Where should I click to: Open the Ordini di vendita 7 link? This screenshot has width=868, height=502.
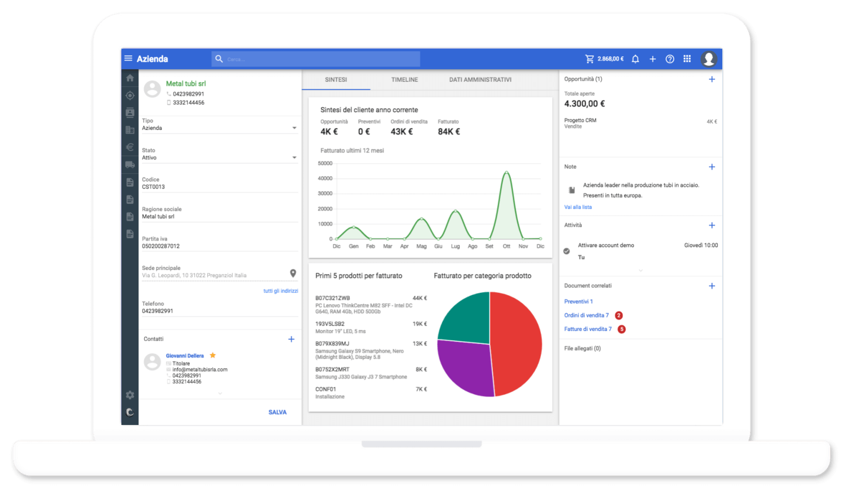pyautogui.click(x=586, y=315)
